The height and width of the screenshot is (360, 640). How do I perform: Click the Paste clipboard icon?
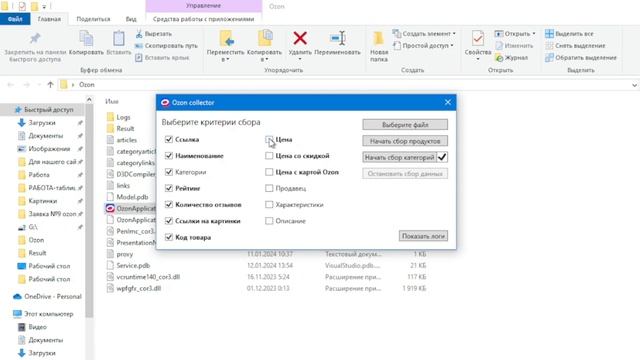(x=119, y=39)
